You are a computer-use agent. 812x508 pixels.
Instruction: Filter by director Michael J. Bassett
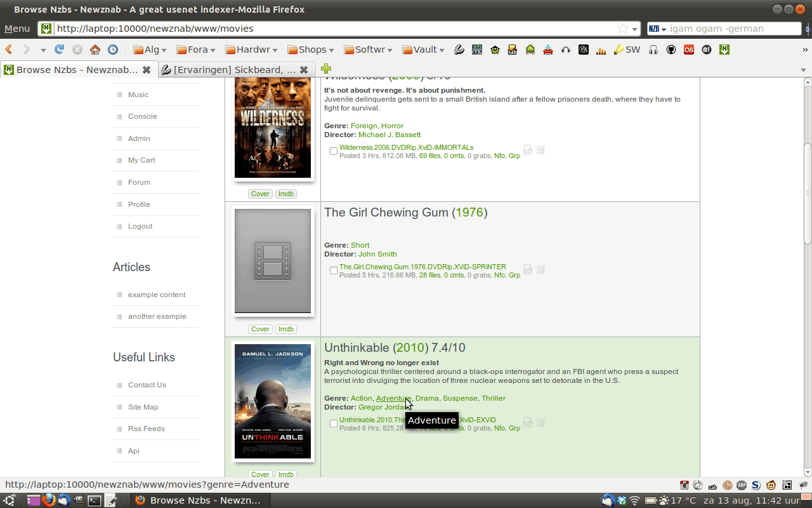390,135
